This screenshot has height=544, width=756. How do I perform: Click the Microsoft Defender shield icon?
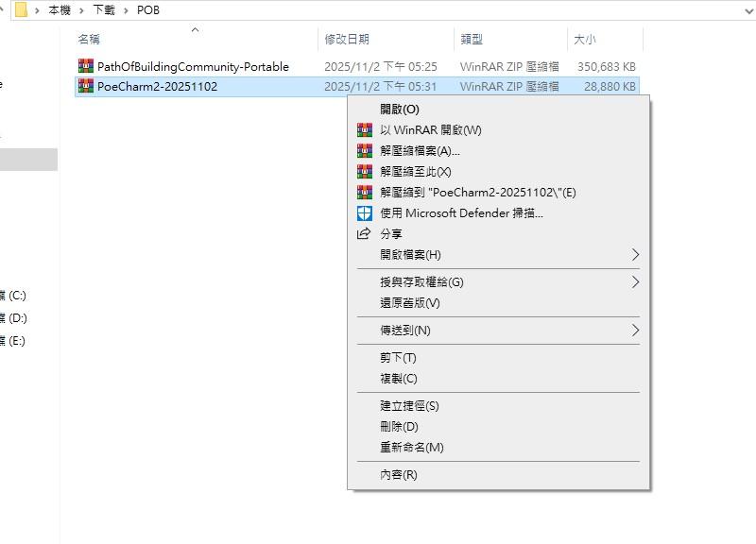point(365,213)
